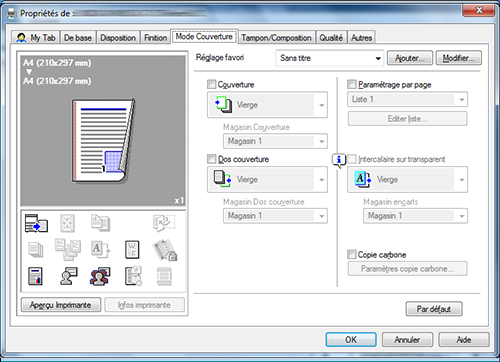500x362 pixels.
Task: Click the greyed letter A insert icon
Action: click(x=100, y=250)
